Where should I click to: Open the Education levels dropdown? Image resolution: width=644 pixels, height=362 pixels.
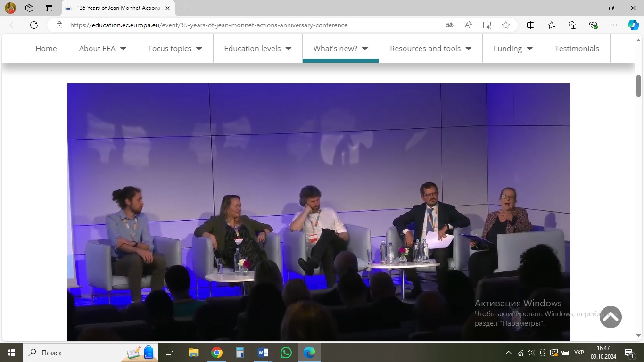(x=257, y=49)
